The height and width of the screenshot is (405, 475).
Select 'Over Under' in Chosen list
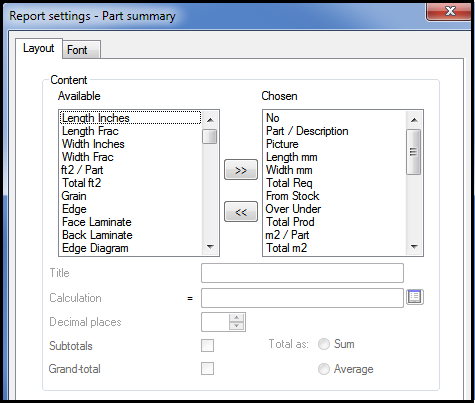point(335,209)
